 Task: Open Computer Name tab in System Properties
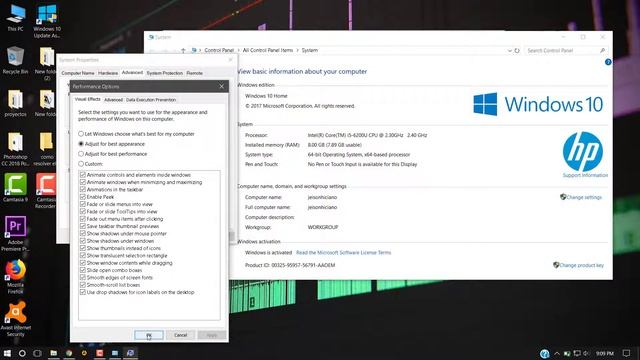pos(78,73)
